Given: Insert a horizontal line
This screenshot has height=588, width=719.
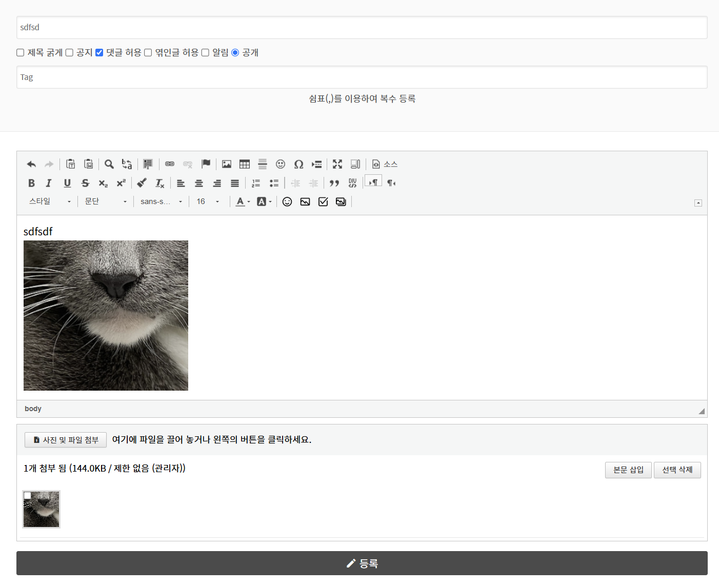Looking at the screenshot, I should (x=263, y=164).
